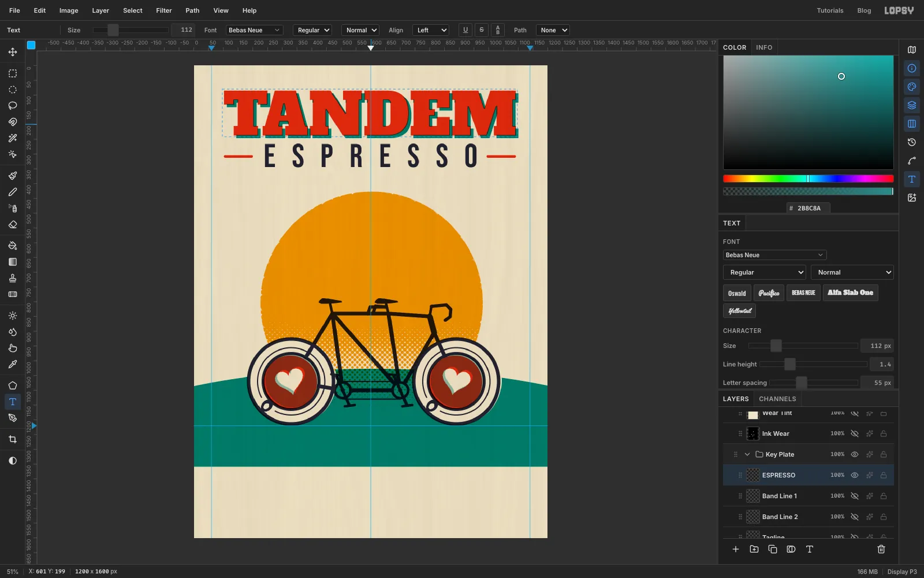Open the Align dropdown set to Left
The height and width of the screenshot is (578, 924).
tap(431, 30)
